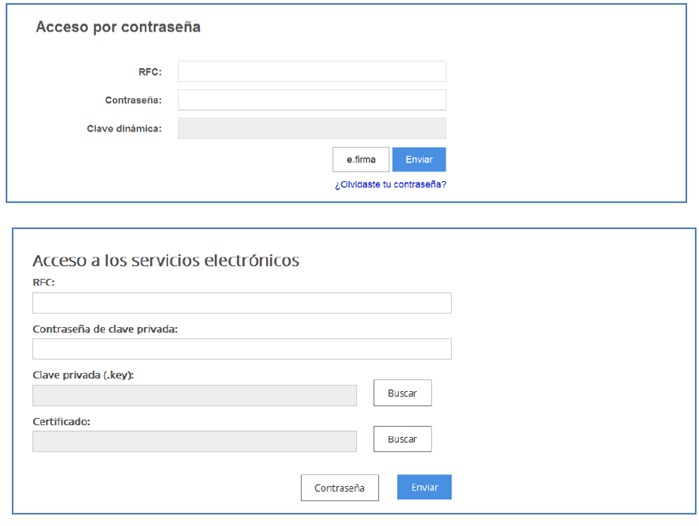Click the RFC field in the password access form
699x526 pixels.
[x=311, y=72]
